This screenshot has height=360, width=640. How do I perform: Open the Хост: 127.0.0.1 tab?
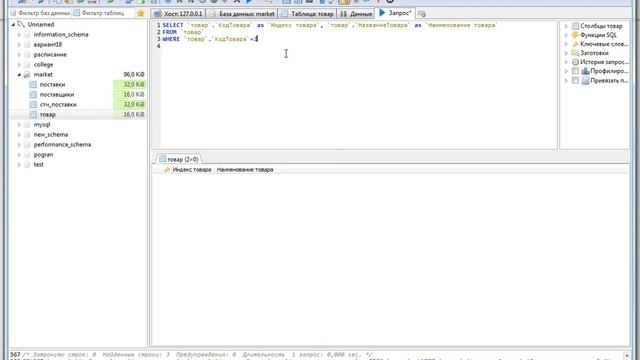pyautogui.click(x=178, y=14)
